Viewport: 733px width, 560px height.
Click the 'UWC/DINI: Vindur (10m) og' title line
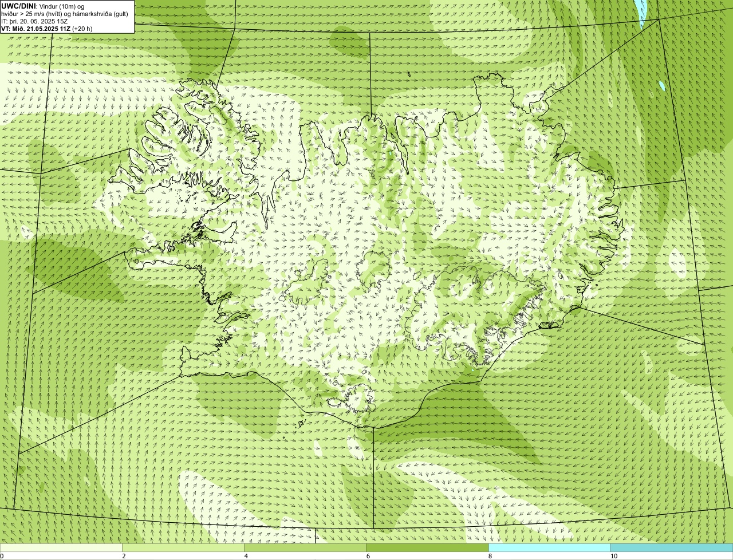click(x=43, y=6)
